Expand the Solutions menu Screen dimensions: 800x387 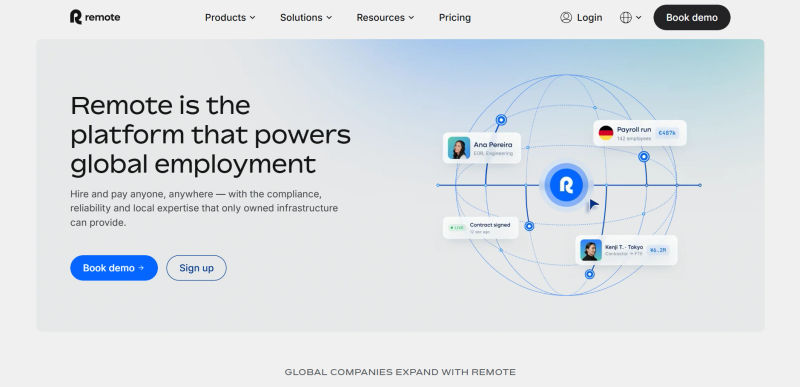point(306,18)
